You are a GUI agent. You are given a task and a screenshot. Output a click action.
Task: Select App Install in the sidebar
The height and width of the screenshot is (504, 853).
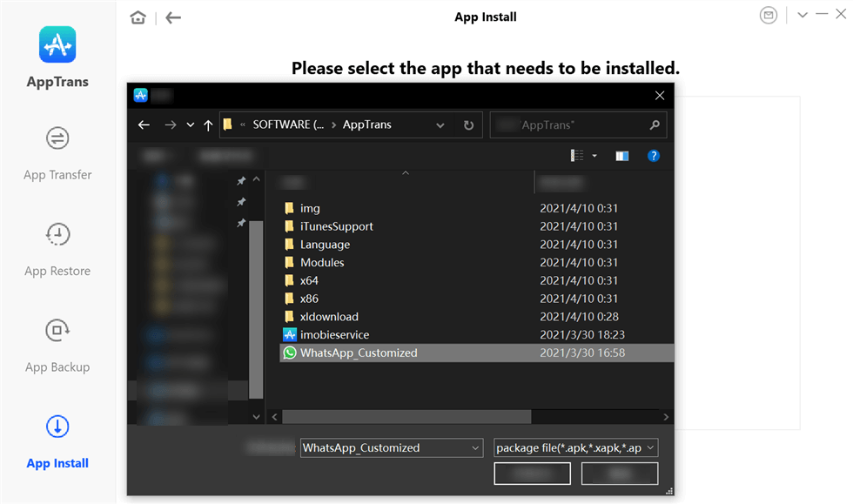point(57,442)
